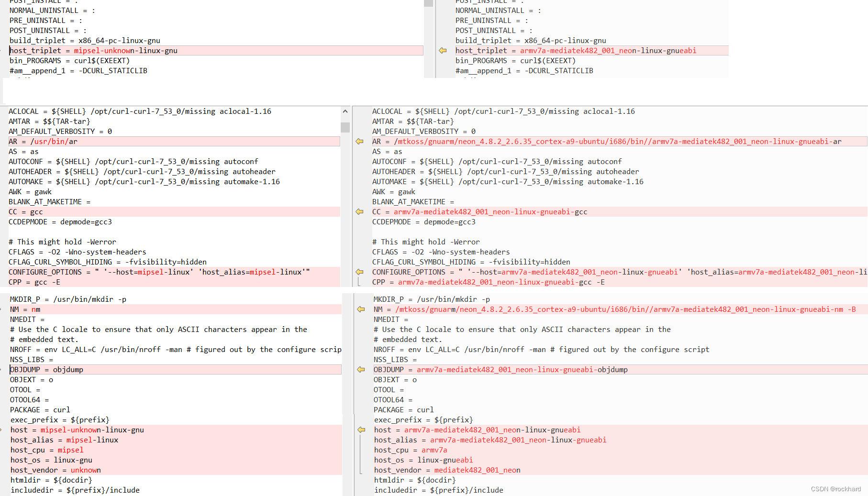Click the scrollbar up-arrow of the left pane

[x=345, y=110]
